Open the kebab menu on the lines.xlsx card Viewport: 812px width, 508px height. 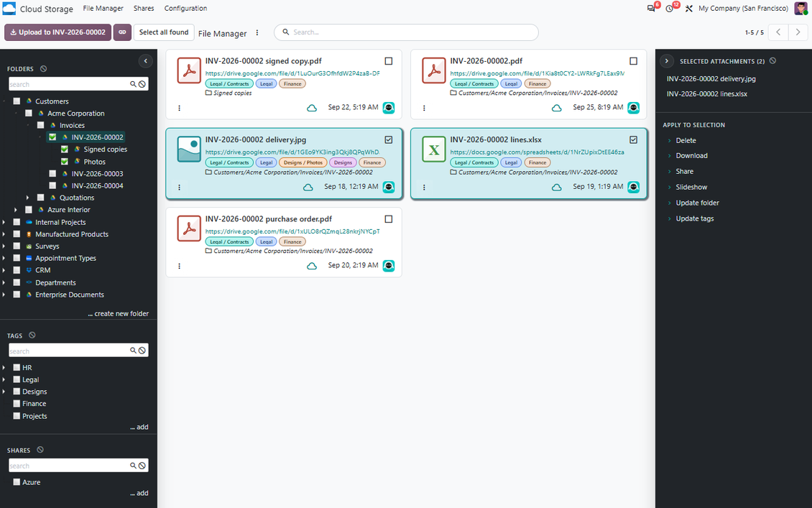coord(424,187)
